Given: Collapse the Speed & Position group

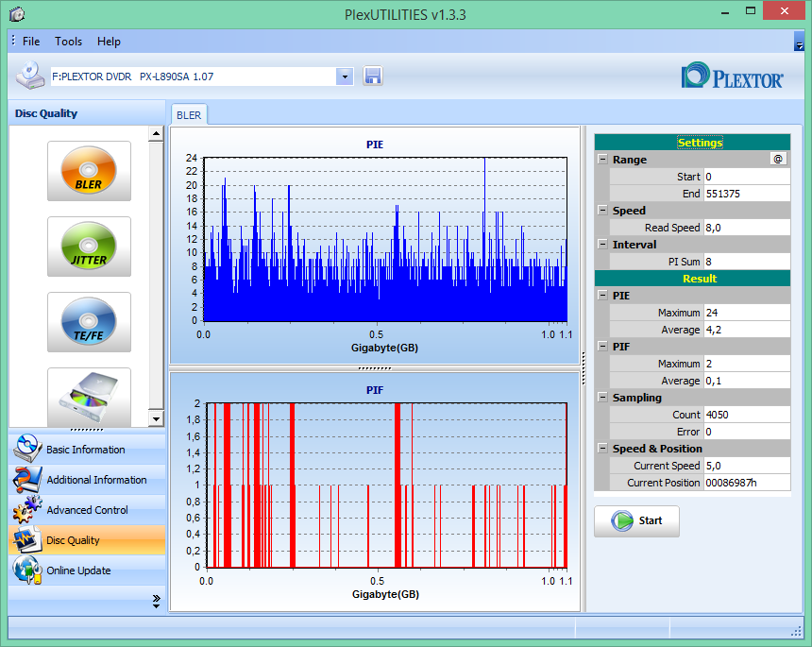Looking at the screenshot, I should point(602,448).
